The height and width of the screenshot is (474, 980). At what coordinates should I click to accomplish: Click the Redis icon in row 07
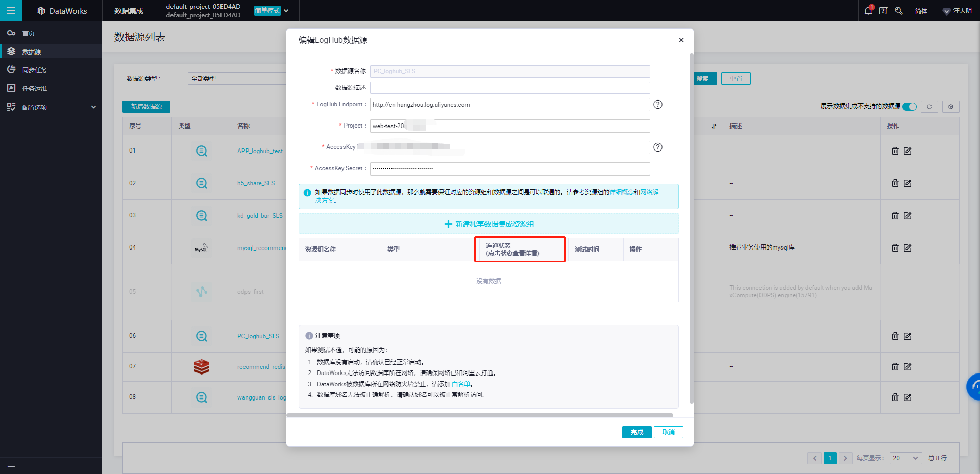202,367
